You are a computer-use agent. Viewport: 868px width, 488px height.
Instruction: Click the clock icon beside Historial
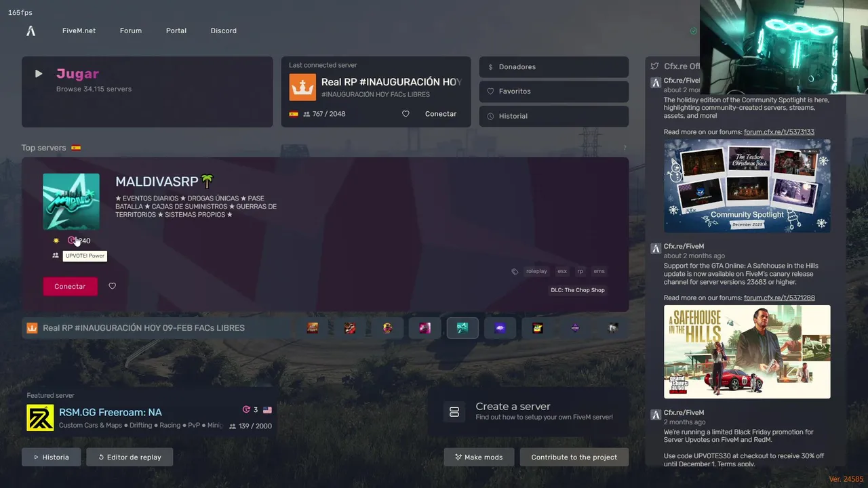490,116
